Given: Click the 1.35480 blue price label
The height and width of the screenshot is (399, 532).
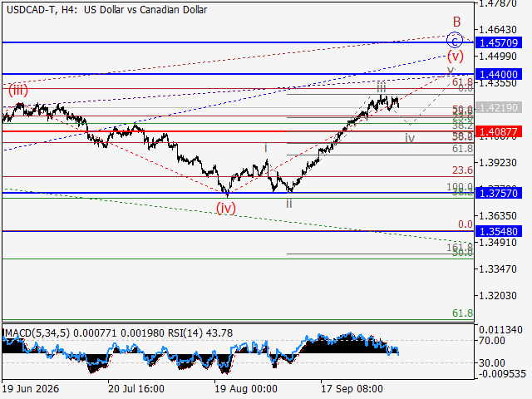Looking at the screenshot, I should (x=499, y=231).
